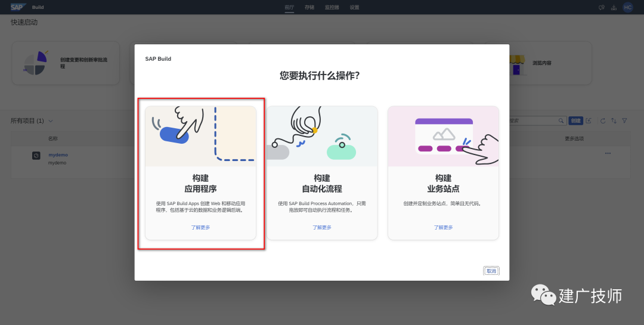The width and height of the screenshot is (644, 325).
Task: Select the 构建业务站点 card illustration
Action: [443, 137]
